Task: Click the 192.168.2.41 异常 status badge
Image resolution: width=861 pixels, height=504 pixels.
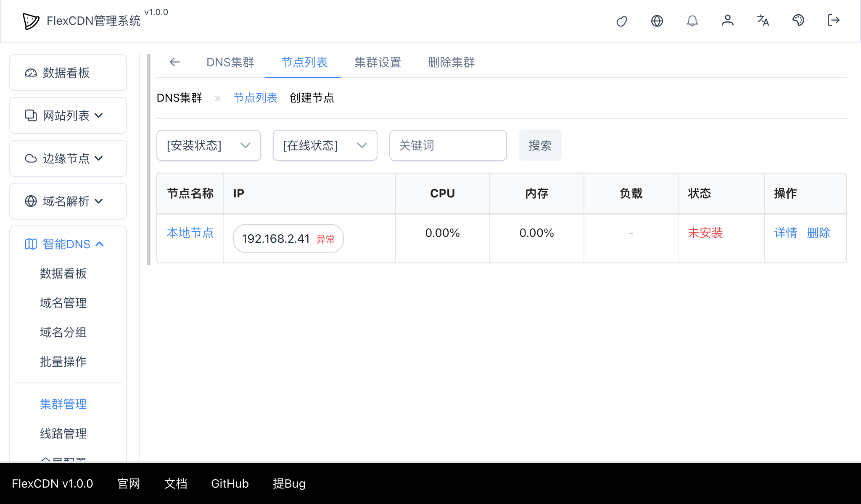Action: (288, 238)
